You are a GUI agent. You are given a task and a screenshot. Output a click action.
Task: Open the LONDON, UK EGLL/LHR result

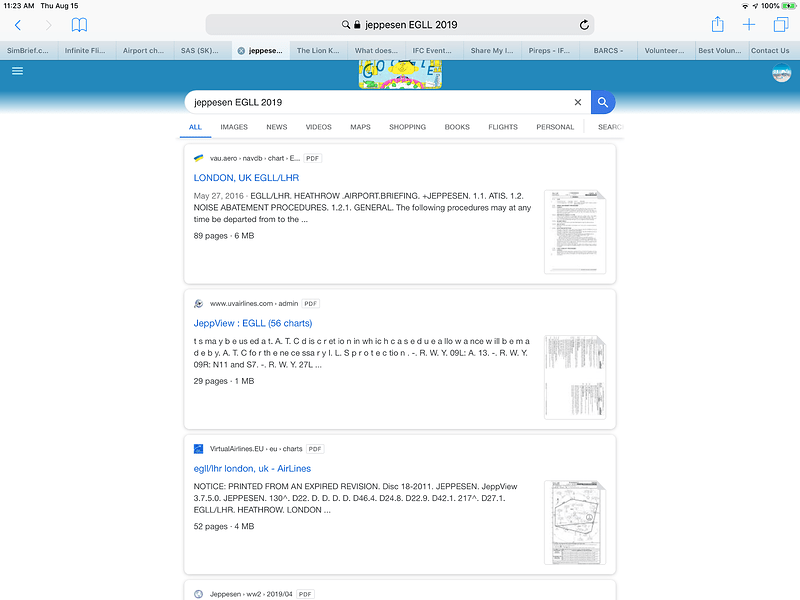246,178
